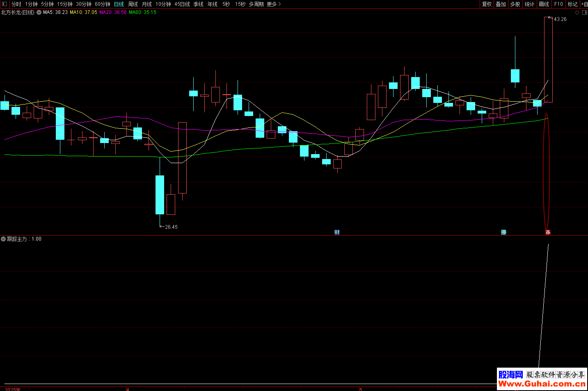The height and width of the screenshot is (391, 588).
Task: Open the main chart indicator dropdown arrow
Action: [39, 12]
